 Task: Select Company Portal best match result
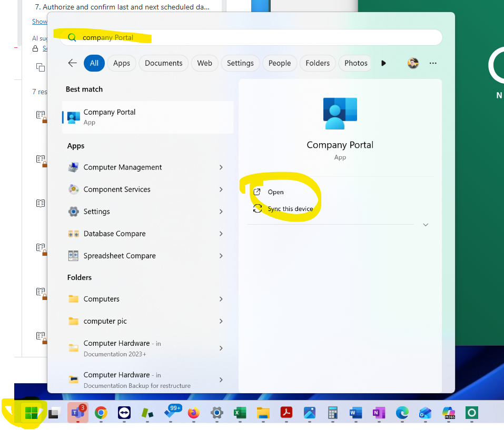147,116
